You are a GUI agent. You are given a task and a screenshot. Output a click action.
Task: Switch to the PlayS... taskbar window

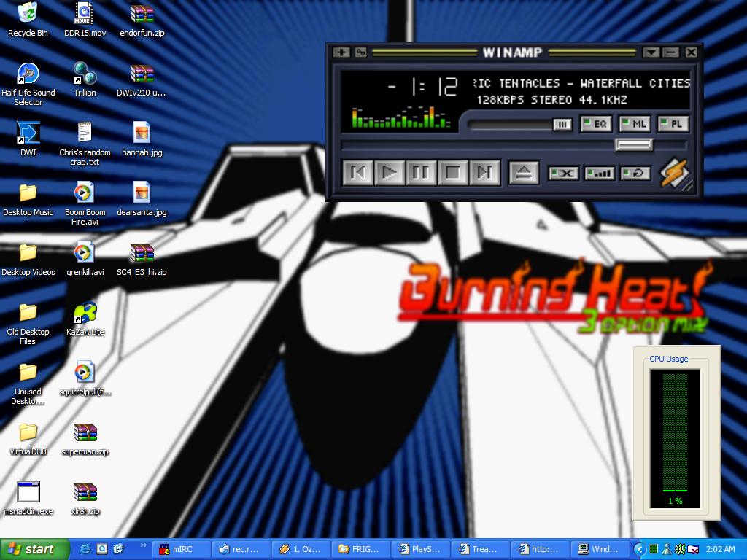tap(422, 549)
